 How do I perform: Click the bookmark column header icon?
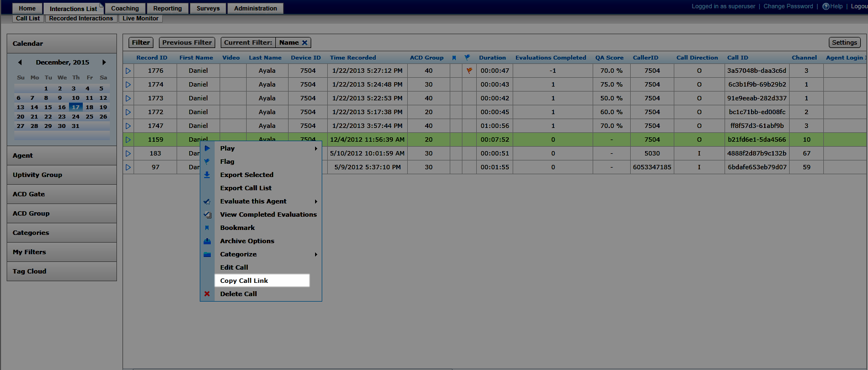[x=454, y=58]
